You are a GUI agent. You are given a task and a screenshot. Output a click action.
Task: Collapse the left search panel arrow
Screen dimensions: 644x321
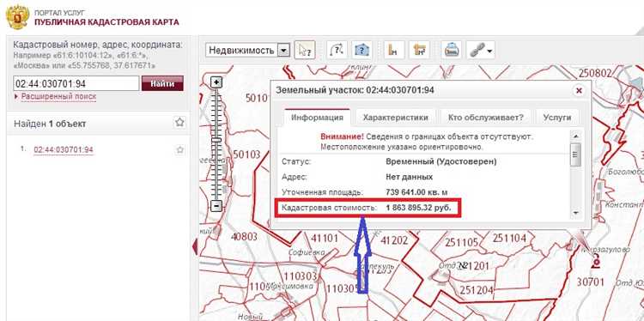(x=195, y=246)
